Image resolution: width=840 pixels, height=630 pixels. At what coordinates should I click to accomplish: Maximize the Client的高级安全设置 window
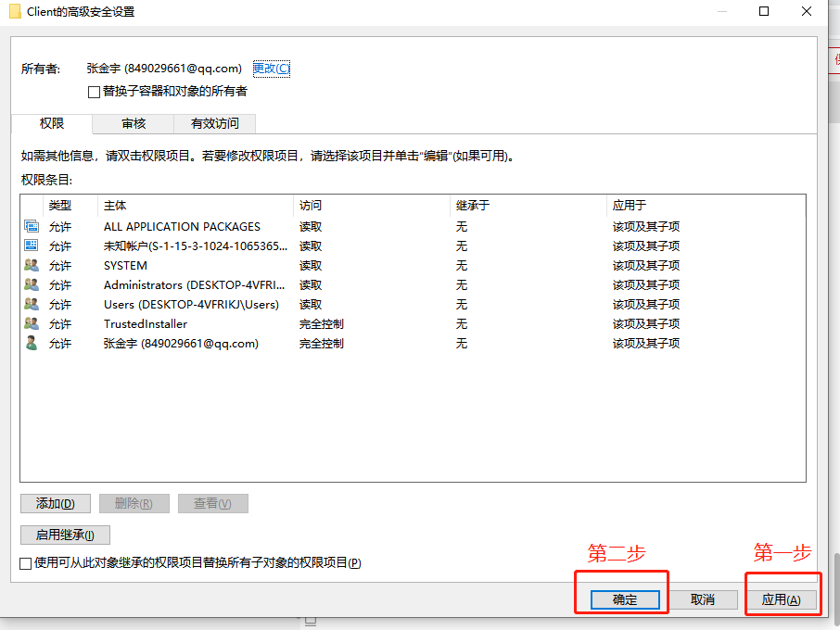[x=764, y=11]
